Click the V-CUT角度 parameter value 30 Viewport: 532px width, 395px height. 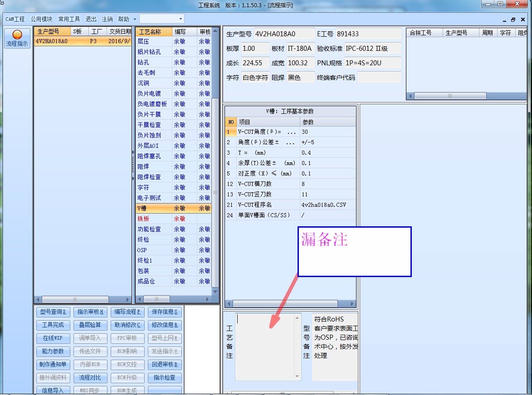click(328, 132)
